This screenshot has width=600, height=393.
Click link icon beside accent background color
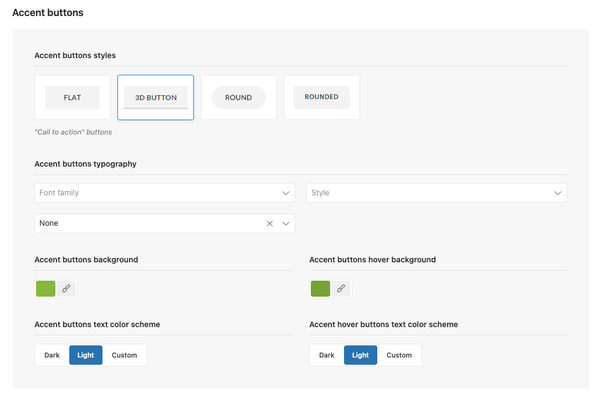pos(66,289)
